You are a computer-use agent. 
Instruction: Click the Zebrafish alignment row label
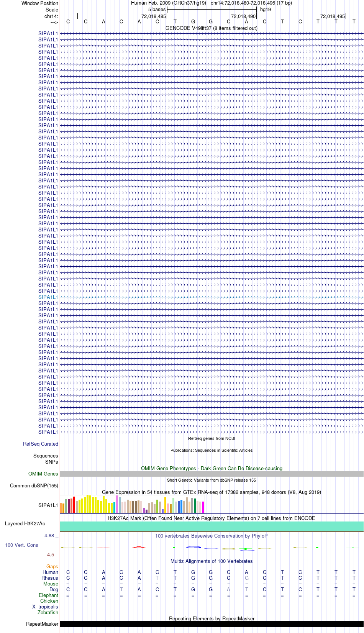48,612
